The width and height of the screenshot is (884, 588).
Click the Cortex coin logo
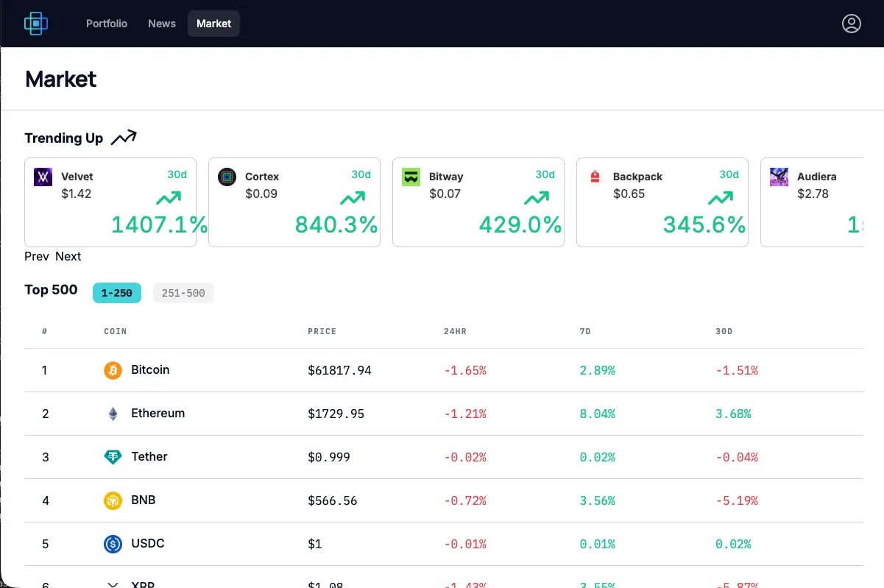(227, 177)
